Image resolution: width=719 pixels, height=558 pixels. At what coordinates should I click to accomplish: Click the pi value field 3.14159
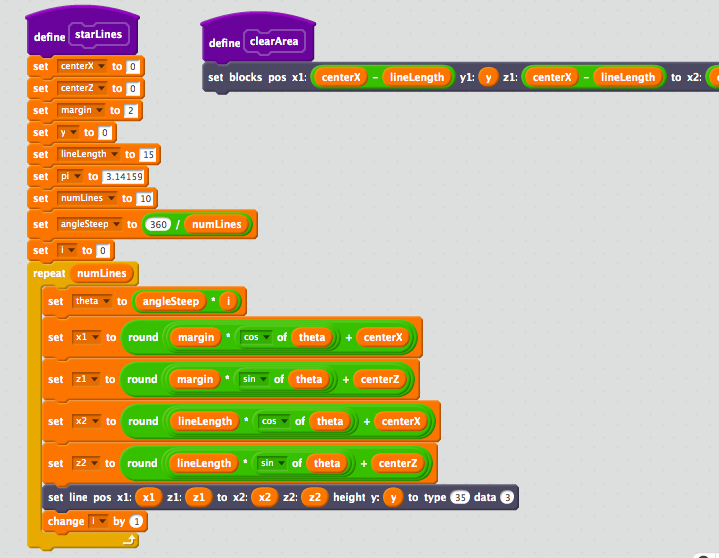click(x=124, y=177)
